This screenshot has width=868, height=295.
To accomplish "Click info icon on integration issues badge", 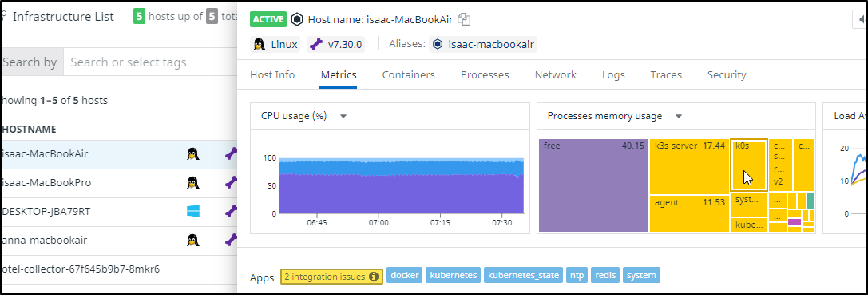I will [375, 276].
